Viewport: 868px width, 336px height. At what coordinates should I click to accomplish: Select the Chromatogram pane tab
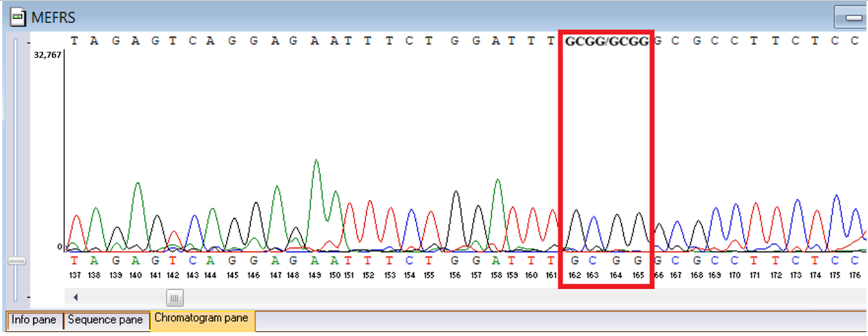pyautogui.click(x=202, y=319)
